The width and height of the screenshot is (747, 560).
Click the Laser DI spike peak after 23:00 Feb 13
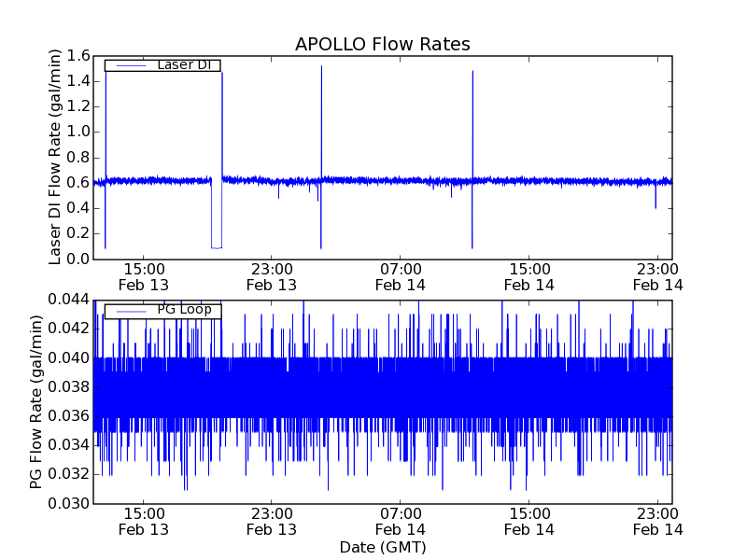point(321,66)
